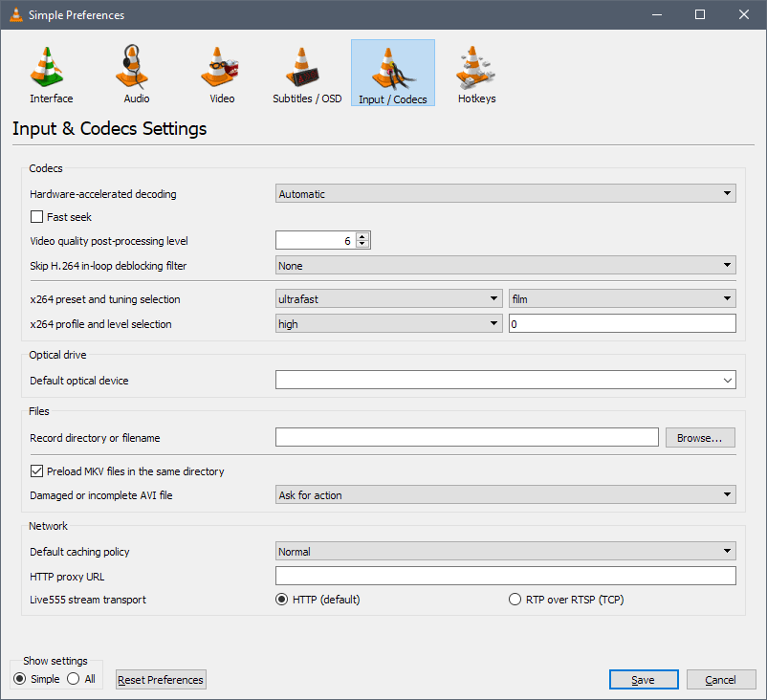This screenshot has width=767, height=700.
Task: Open the Video preferences cone icon
Action: (x=219, y=67)
